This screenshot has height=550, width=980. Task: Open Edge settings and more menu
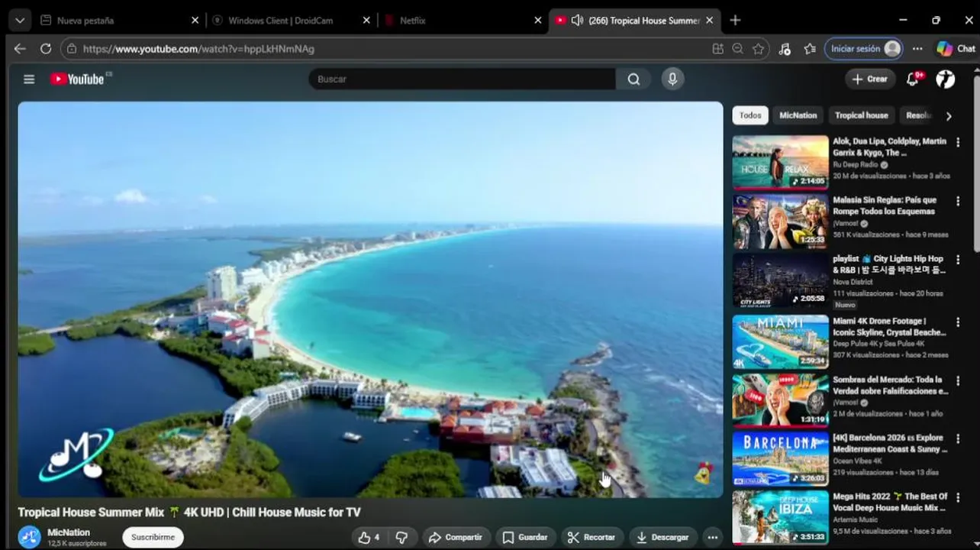917,49
